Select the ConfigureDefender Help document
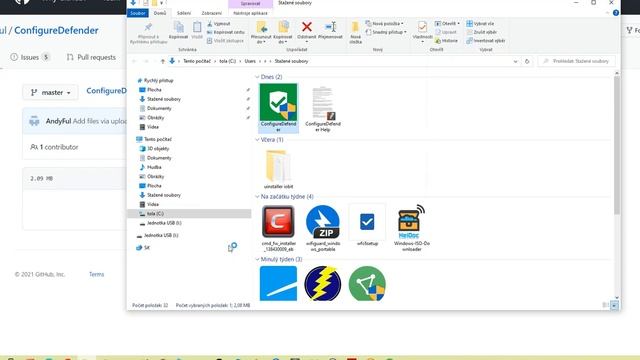The width and height of the screenshot is (640, 360). tap(323, 109)
